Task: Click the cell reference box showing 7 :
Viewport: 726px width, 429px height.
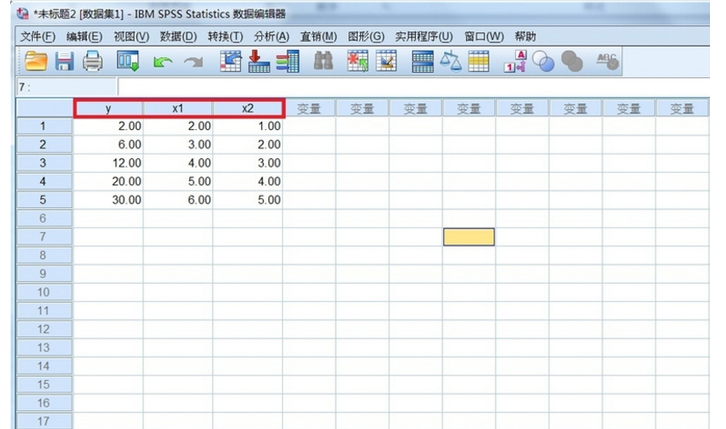Action: (x=66, y=87)
